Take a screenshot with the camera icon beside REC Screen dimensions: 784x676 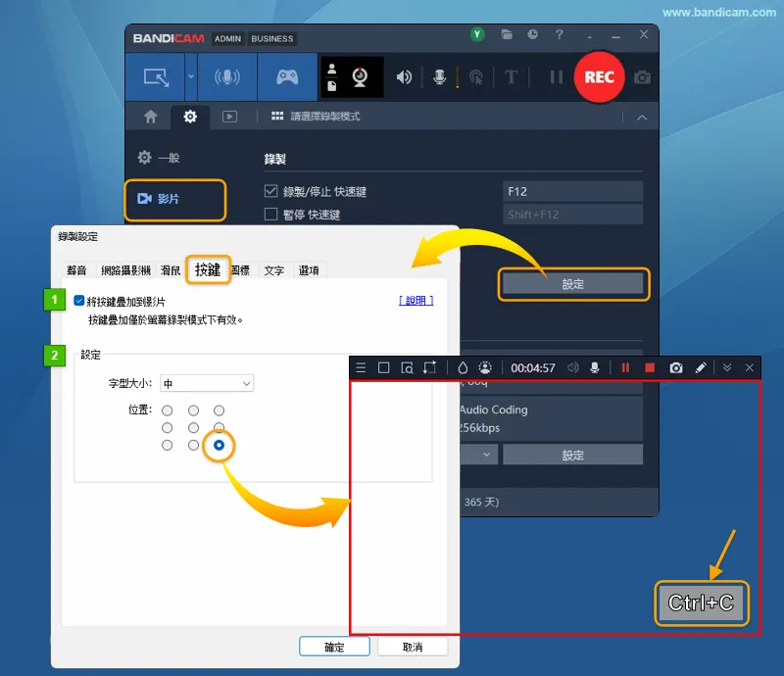pos(642,77)
